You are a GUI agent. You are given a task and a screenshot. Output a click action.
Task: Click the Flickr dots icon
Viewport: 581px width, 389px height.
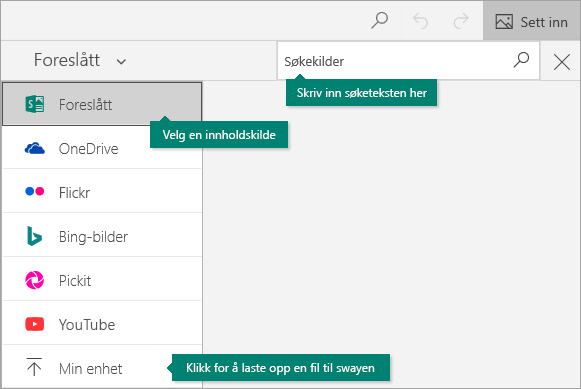pyautogui.click(x=35, y=192)
